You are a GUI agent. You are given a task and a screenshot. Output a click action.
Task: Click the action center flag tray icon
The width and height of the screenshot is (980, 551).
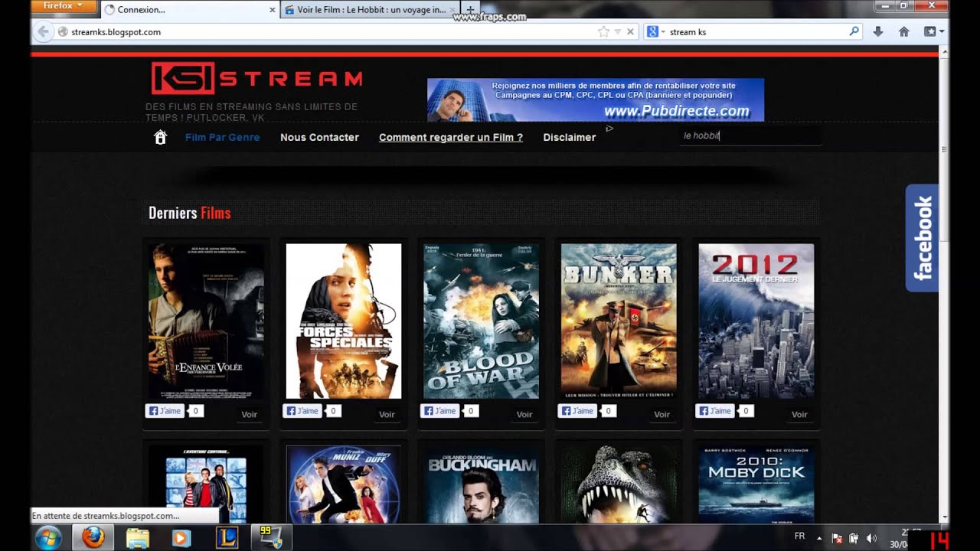pos(837,538)
